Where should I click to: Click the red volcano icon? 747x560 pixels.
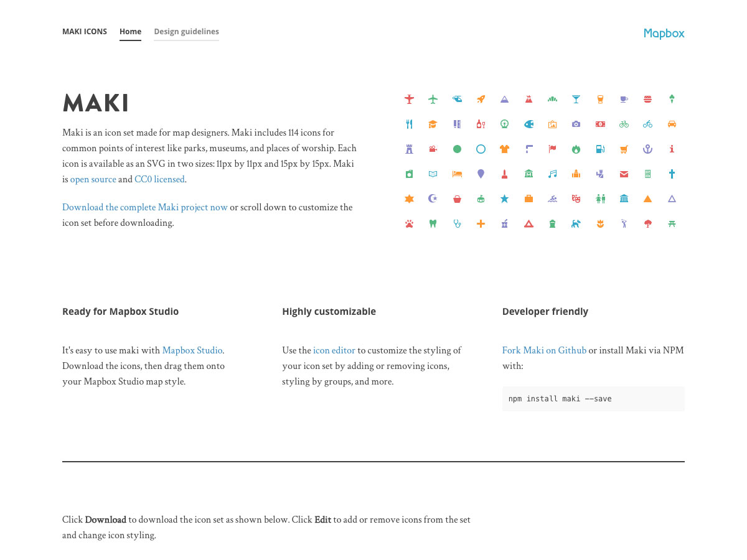click(x=529, y=99)
